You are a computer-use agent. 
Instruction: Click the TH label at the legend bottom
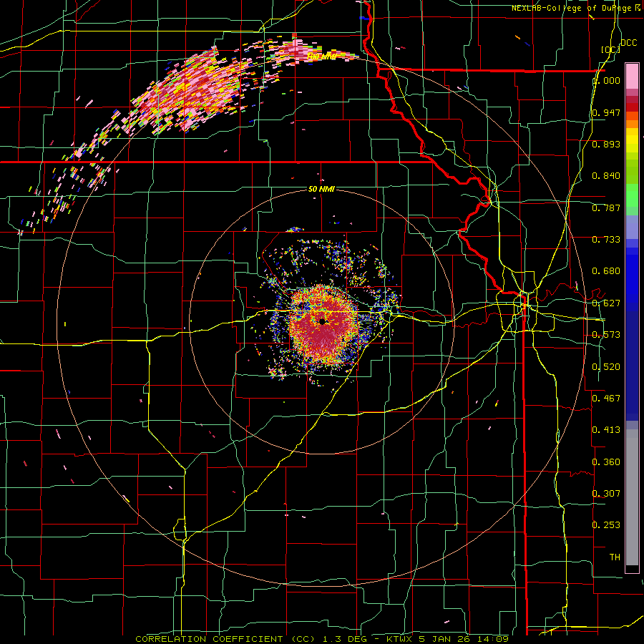pyautogui.click(x=615, y=557)
